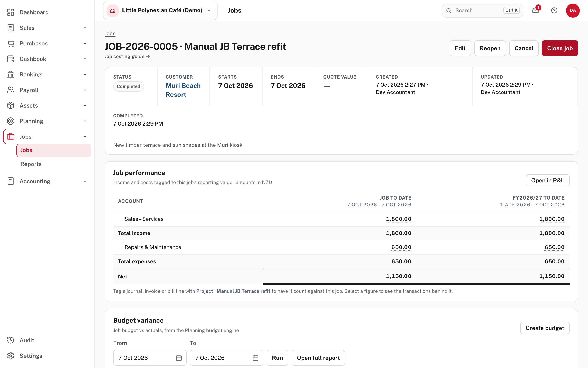Expand the Assets menu chevron
The height and width of the screenshot is (368, 588).
(x=85, y=106)
